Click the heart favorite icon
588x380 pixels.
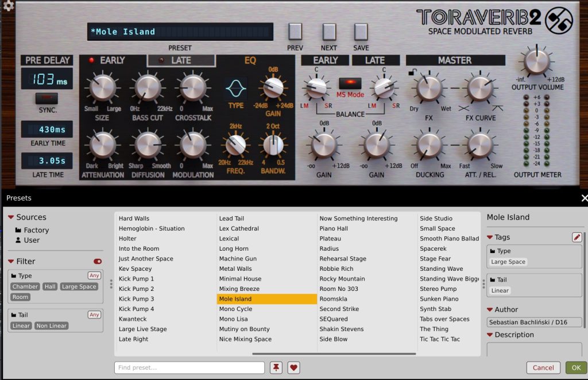[x=294, y=368]
